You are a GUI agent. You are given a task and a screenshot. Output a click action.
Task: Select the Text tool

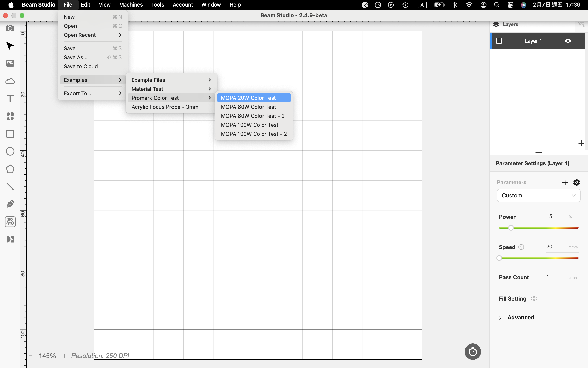(10, 99)
